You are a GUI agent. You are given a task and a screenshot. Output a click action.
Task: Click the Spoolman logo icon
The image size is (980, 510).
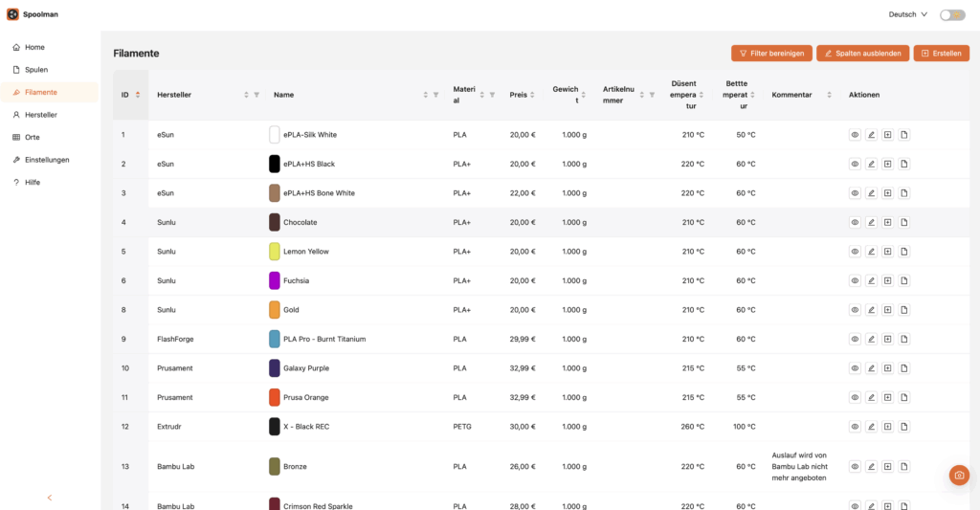point(12,14)
